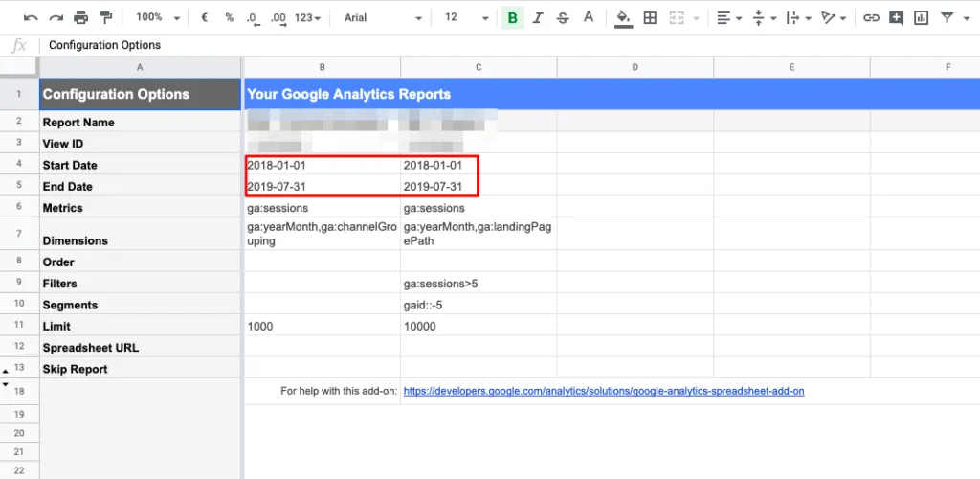Screen dimensions: 980x479
Task: Open the merge cells dropdown arrow
Action: tap(697, 19)
